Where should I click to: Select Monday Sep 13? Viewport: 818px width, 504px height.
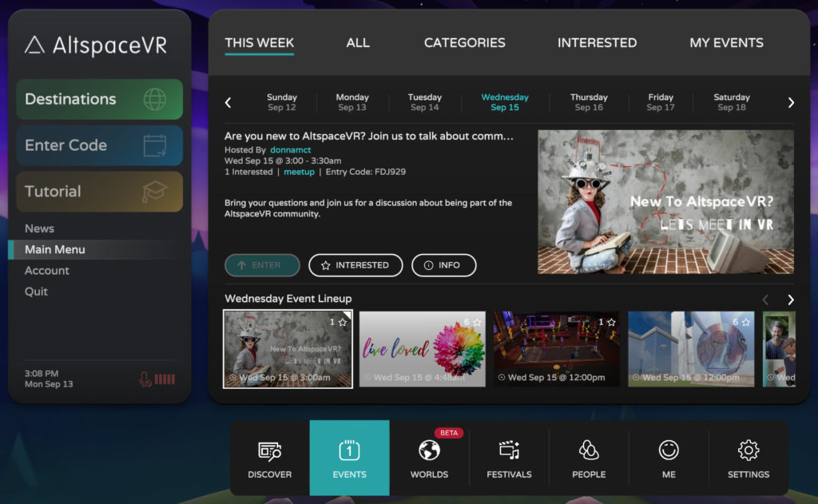tap(352, 102)
